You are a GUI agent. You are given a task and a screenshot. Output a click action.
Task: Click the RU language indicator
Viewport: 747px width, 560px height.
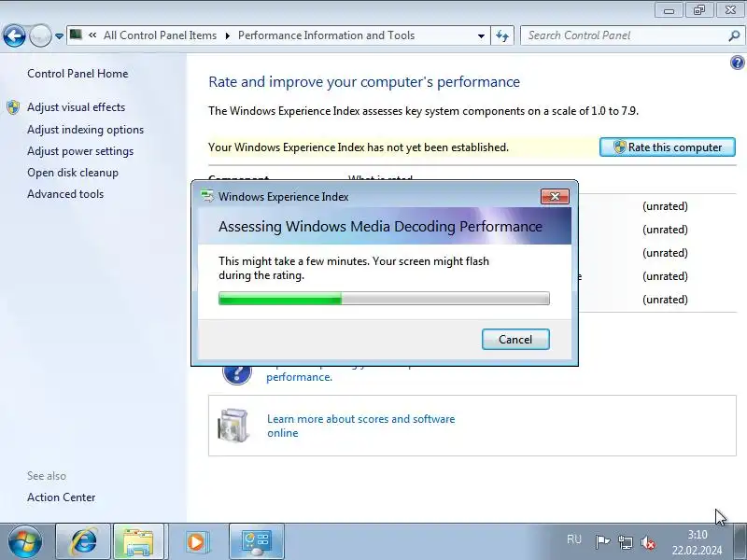click(x=574, y=539)
